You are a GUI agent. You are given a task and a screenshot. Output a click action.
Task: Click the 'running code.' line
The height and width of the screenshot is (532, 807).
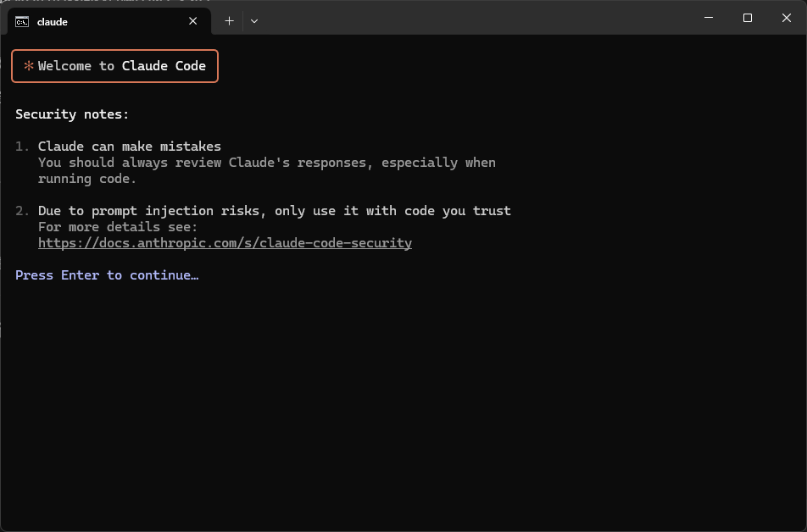coord(87,179)
